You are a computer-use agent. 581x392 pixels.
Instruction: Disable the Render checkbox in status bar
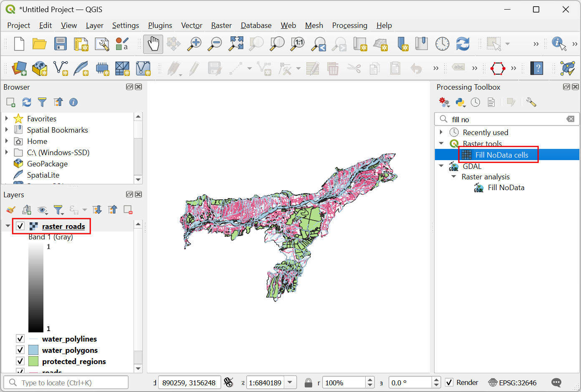(449, 382)
